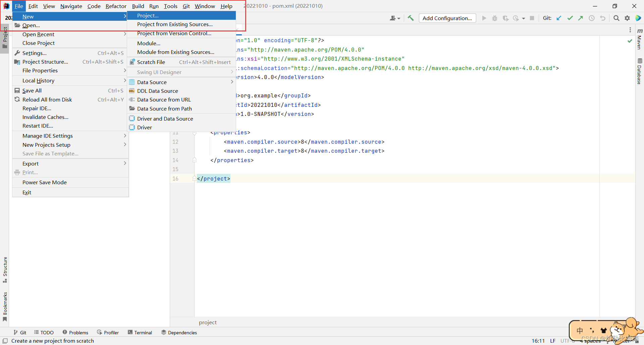
Task: Open Settings... from File menu
Action: pyautogui.click(x=70, y=53)
